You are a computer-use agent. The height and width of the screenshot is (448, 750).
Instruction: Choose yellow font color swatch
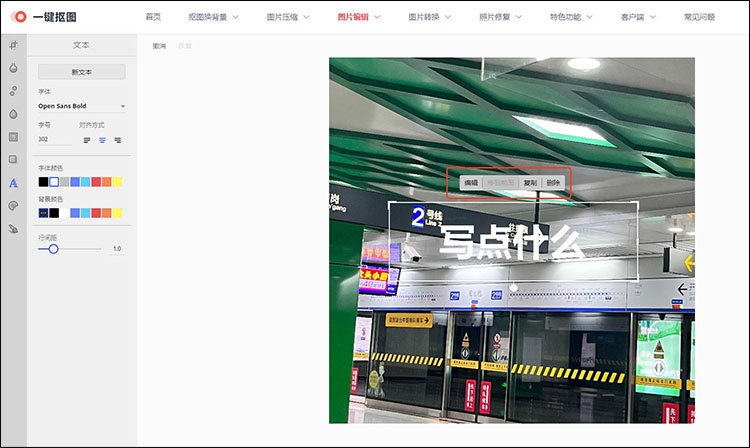(x=117, y=182)
